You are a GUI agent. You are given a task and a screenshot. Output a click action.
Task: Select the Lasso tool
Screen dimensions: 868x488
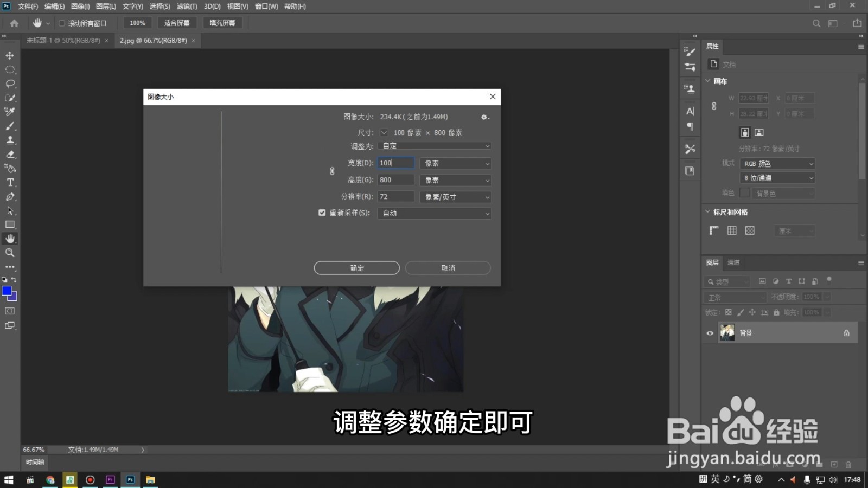coord(10,84)
